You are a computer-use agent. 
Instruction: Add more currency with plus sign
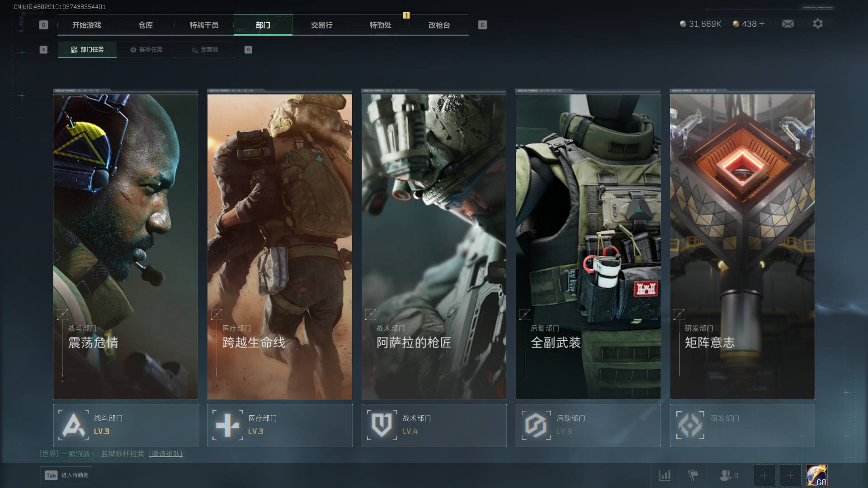[762, 24]
